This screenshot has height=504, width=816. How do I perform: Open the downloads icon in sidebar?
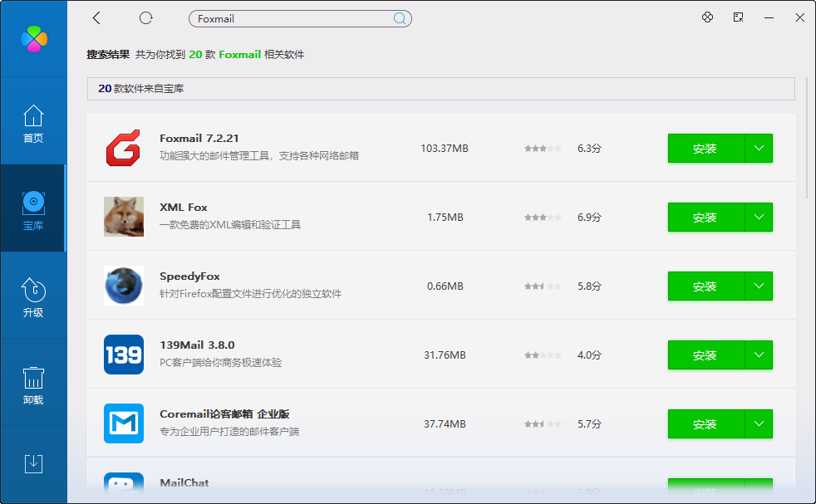point(33,463)
